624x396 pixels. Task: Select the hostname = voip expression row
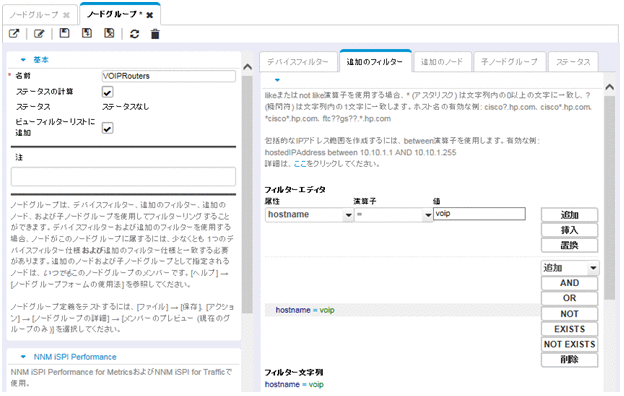tap(402, 310)
